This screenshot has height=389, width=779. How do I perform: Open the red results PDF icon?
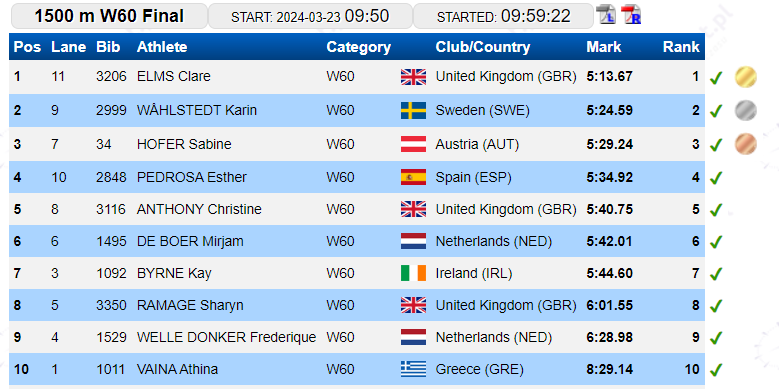[x=630, y=14]
